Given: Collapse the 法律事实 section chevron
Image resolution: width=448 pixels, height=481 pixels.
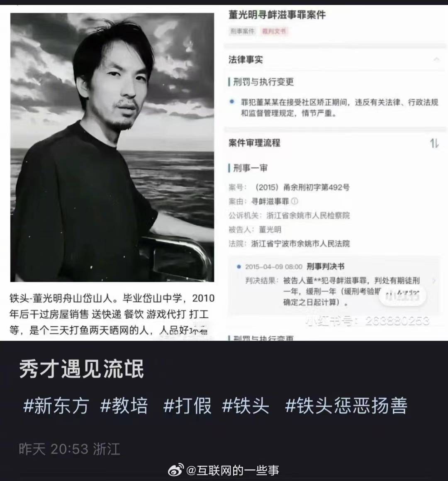Looking at the screenshot, I should point(436,59).
